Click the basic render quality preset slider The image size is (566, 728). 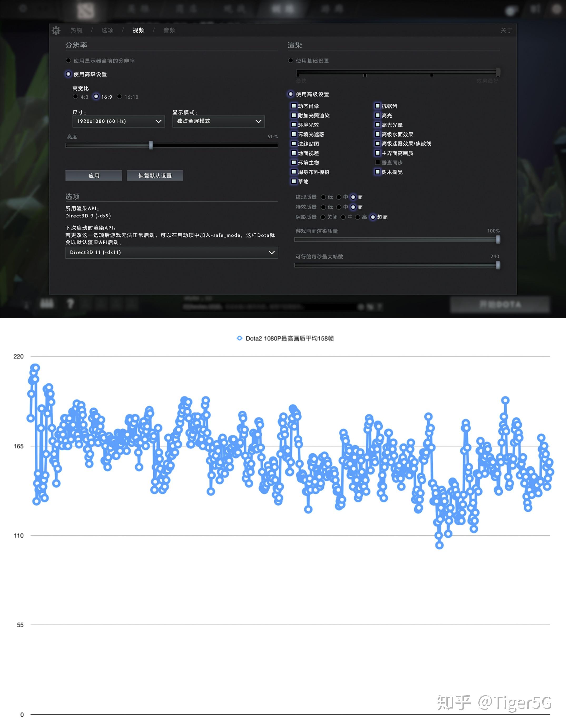(398, 72)
